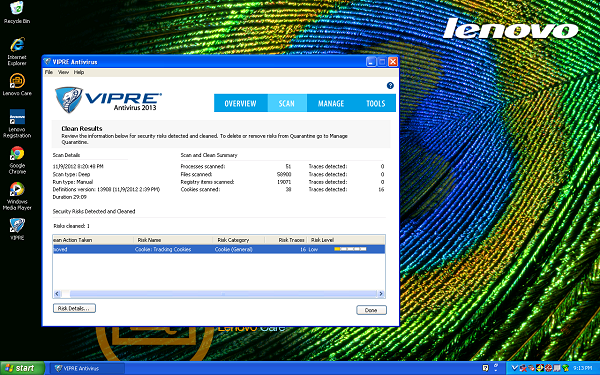Viewport: 600px width, 375px height.
Task: Click the VIPRE checkmark tray icon
Action: point(515,368)
